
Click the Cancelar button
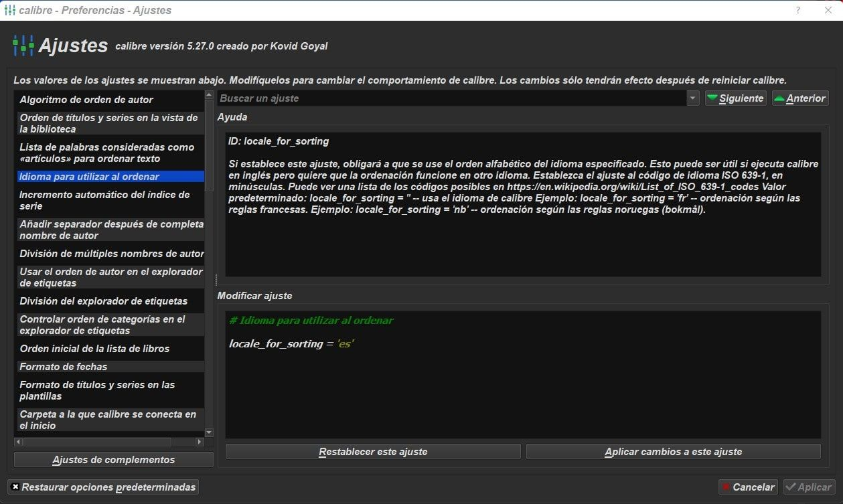(x=747, y=487)
